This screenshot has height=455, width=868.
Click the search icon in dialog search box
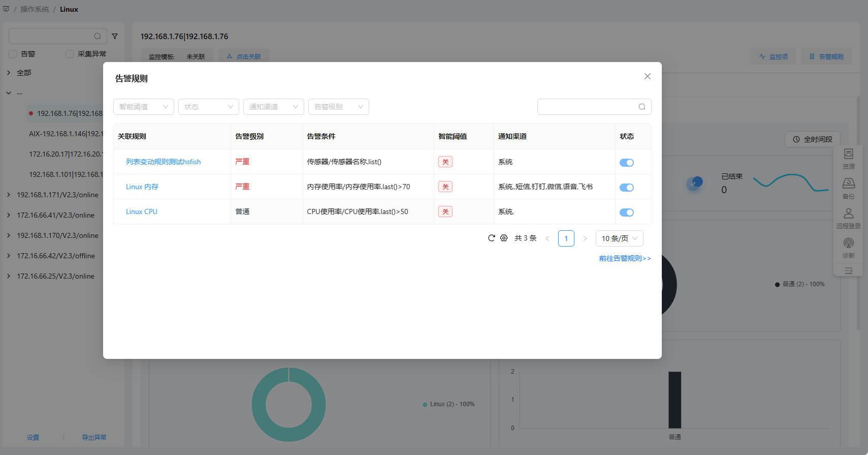coord(642,107)
